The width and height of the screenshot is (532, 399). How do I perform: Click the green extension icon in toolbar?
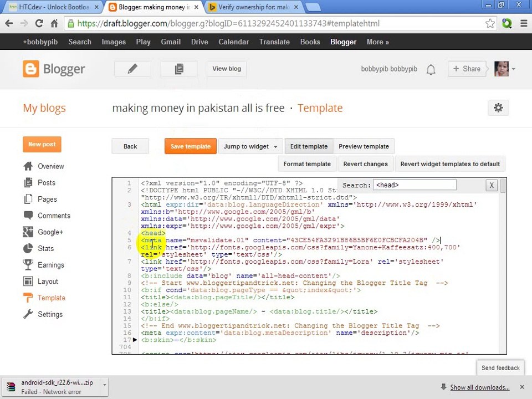tap(507, 23)
